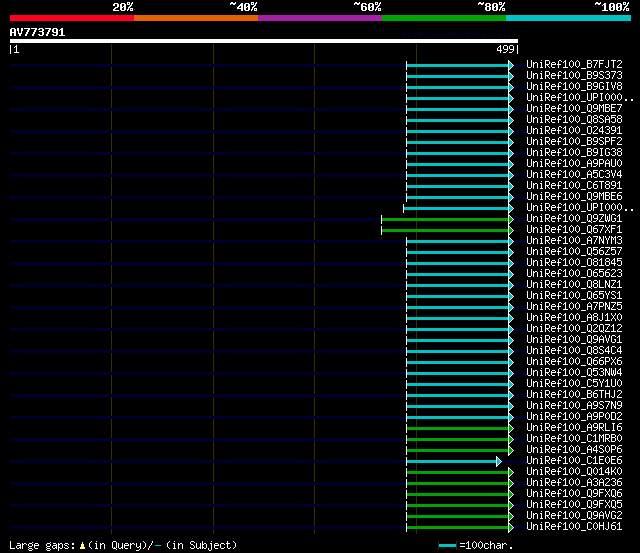Image resolution: width=640 pixels, height=553 pixels.
Task: Click the UniRef100_Q53NW4 label
Action: pos(574,373)
